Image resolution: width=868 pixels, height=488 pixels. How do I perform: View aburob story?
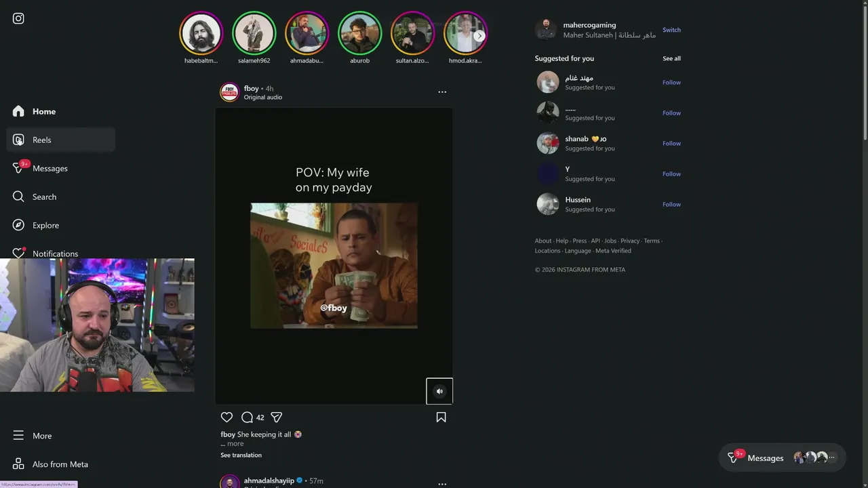click(x=359, y=33)
